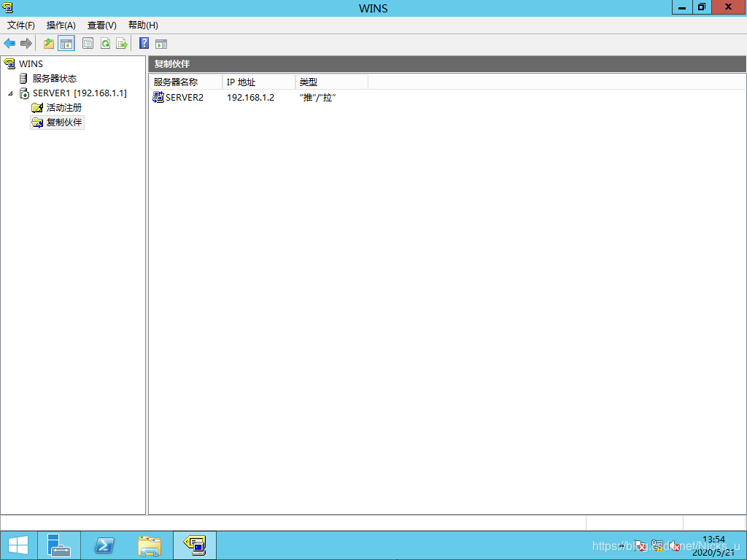Click the 活动注册 folder icon
Screen dimensions: 747x560
[x=37, y=108]
